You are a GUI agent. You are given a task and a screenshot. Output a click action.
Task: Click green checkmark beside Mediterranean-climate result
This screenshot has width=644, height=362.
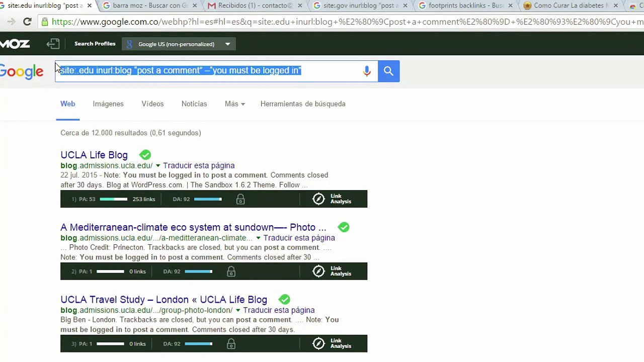[344, 227]
